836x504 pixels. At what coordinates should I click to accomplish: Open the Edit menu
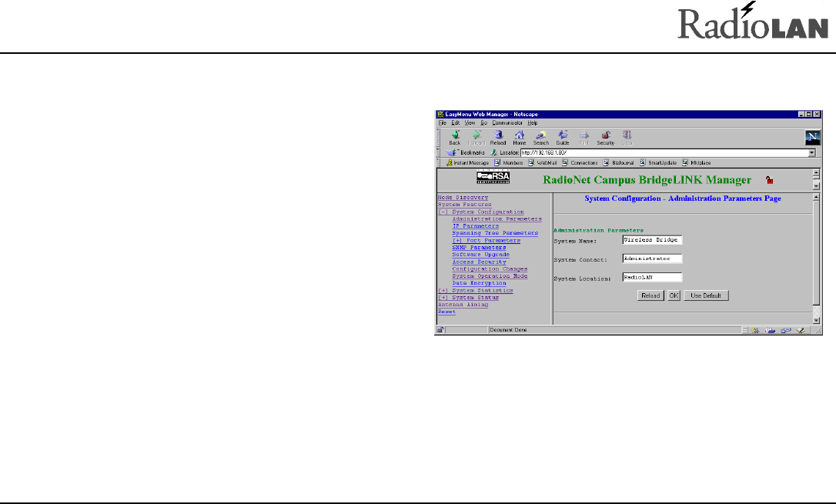pyautogui.click(x=455, y=123)
